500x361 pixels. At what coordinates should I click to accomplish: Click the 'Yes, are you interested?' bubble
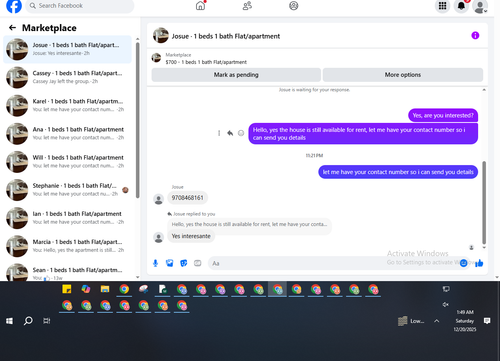click(443, 115)
